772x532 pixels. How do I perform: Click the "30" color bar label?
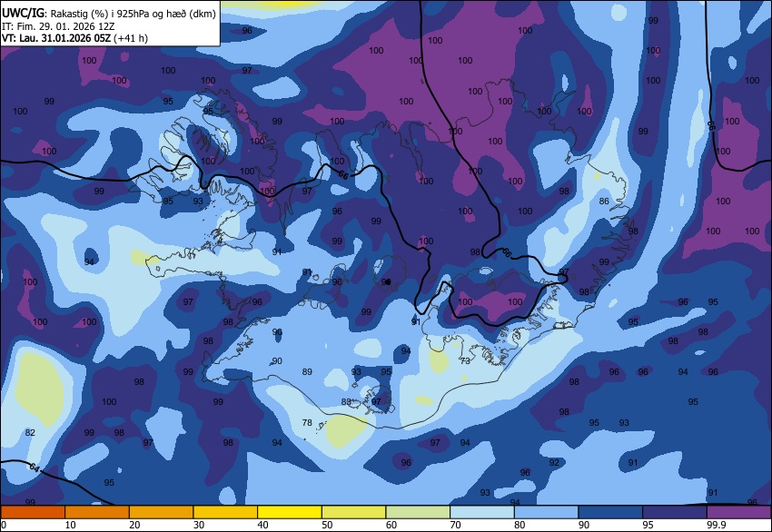click(199, 525)
